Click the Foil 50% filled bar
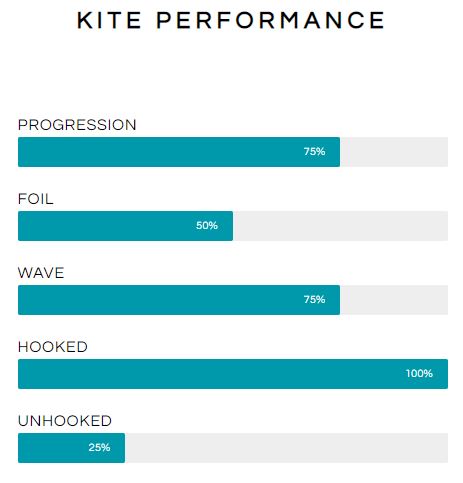463x483 pixels. (125, 226)
